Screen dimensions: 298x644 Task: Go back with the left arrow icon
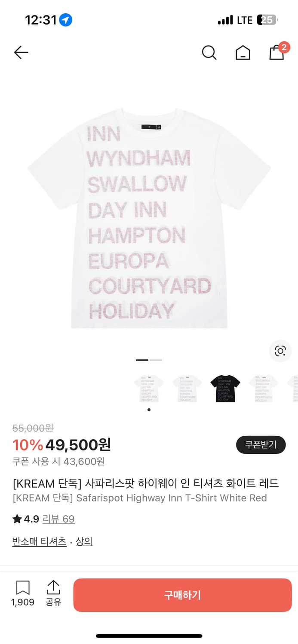(21, 52)
